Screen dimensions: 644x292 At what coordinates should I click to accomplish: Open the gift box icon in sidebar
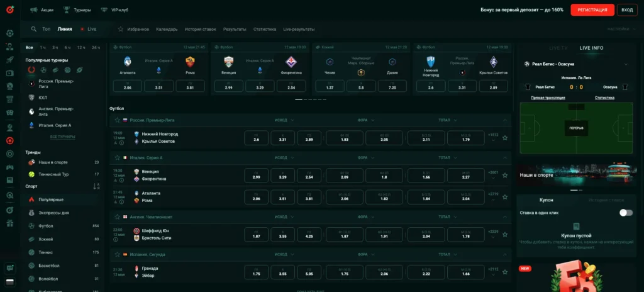tap(9, 223)
